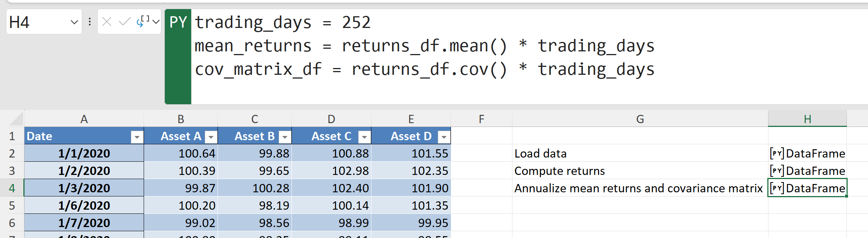This screenshot has height=238, width=868.
Task: Expand the Asset C filter dropdown
Action: [x=364, y=137]
